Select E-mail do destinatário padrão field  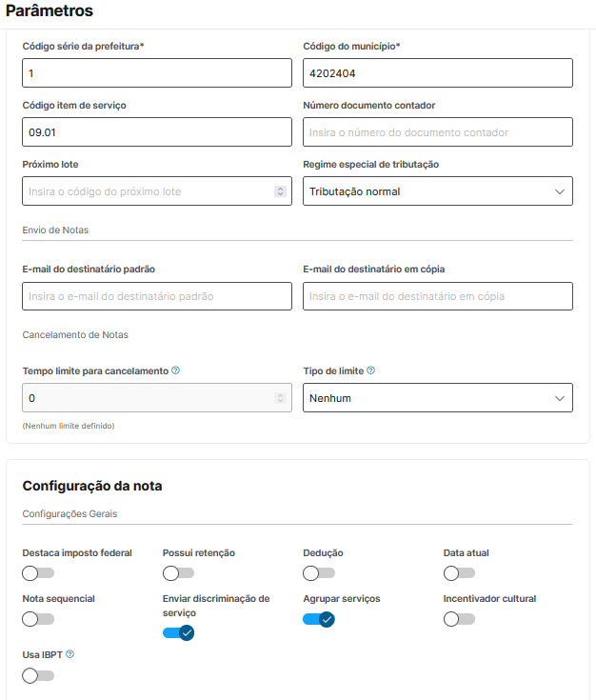(x=156, y=296)
